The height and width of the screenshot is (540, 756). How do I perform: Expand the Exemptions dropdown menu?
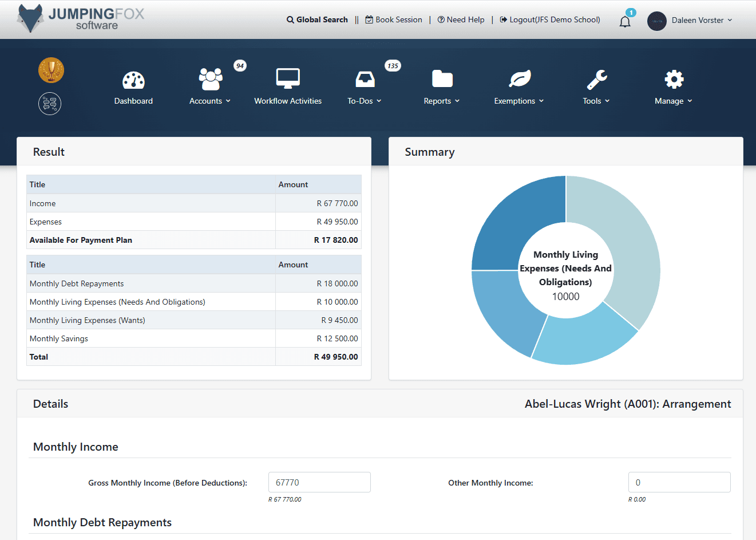519,101
